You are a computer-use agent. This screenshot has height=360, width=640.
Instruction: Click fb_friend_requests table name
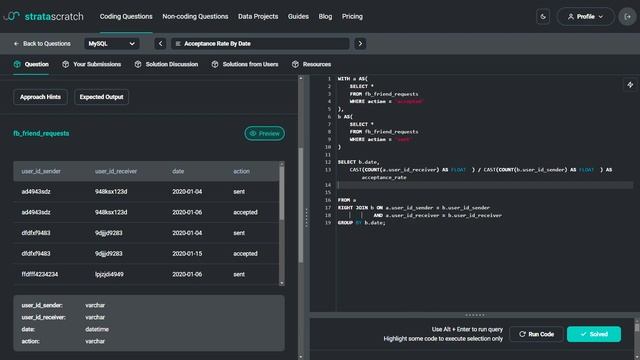tap(41, 133)
